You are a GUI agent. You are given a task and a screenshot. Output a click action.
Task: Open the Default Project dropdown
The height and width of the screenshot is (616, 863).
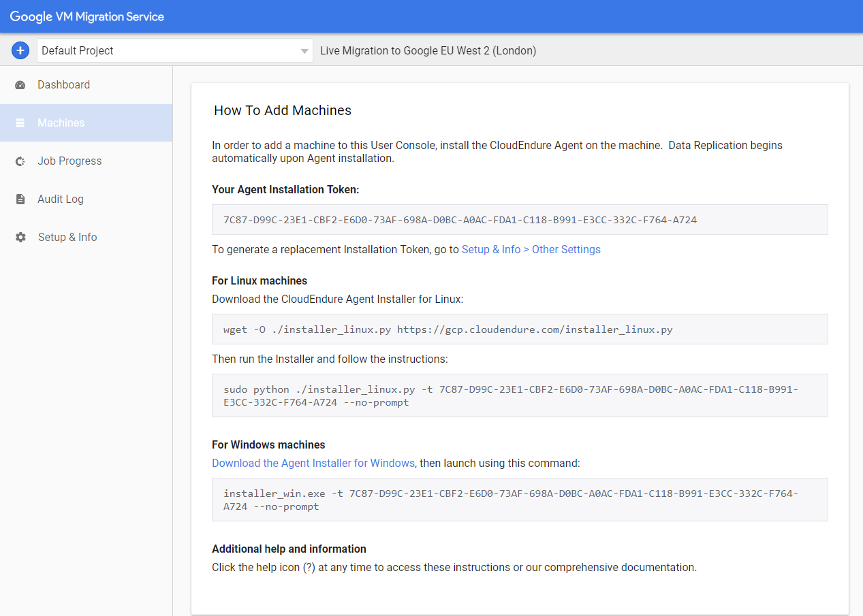[x=175, y=50]
